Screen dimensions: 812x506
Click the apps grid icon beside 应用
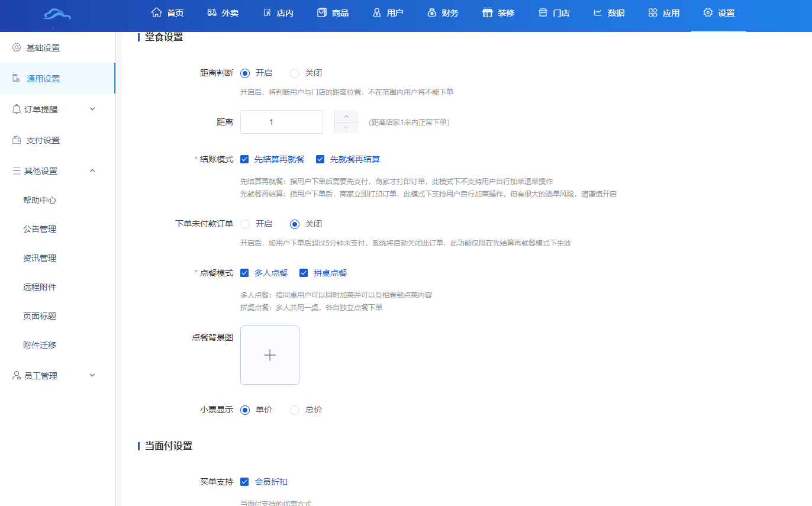tap(653, 12)
